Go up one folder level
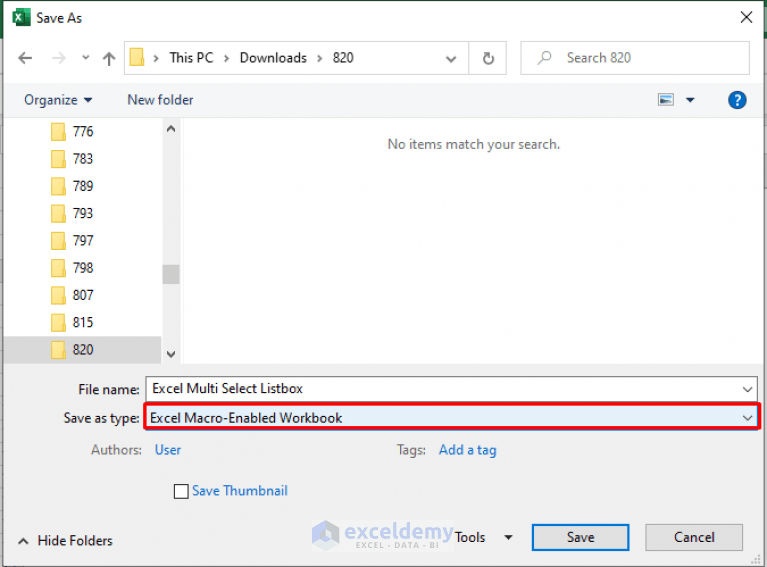767x567 pixels. (109, 59)
